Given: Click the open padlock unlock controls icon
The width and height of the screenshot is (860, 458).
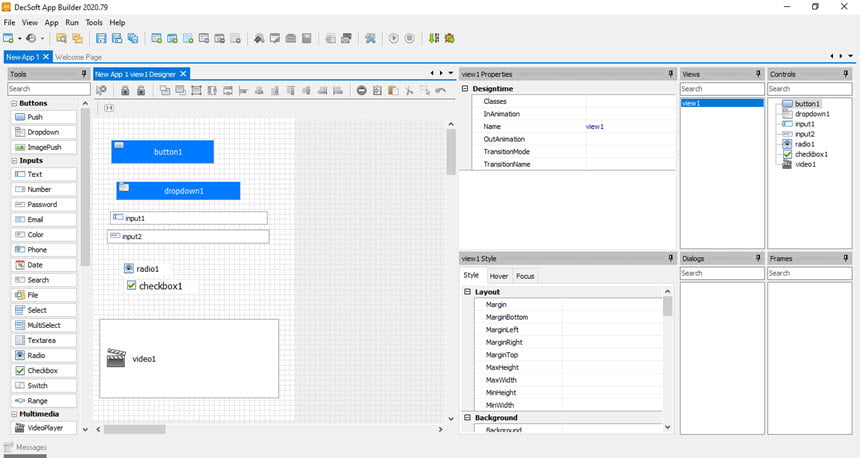Looking at the screenshot, I should click(141, 91).
